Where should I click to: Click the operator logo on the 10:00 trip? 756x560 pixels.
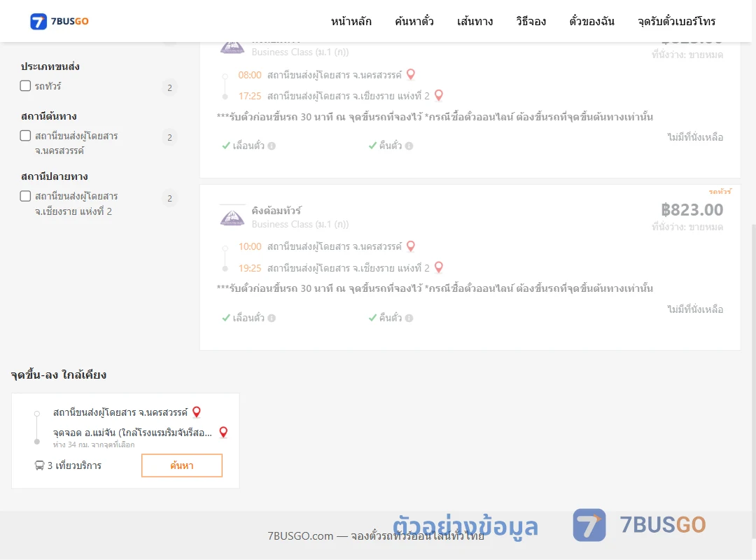pos(232,216)
